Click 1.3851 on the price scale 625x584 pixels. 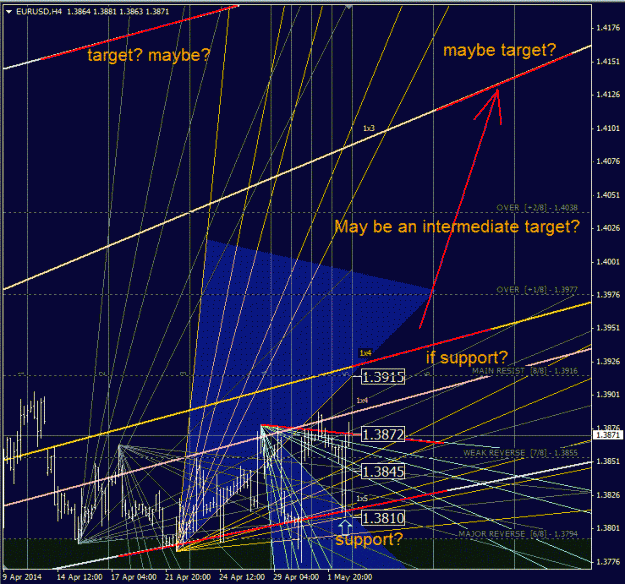pos(608,461)
